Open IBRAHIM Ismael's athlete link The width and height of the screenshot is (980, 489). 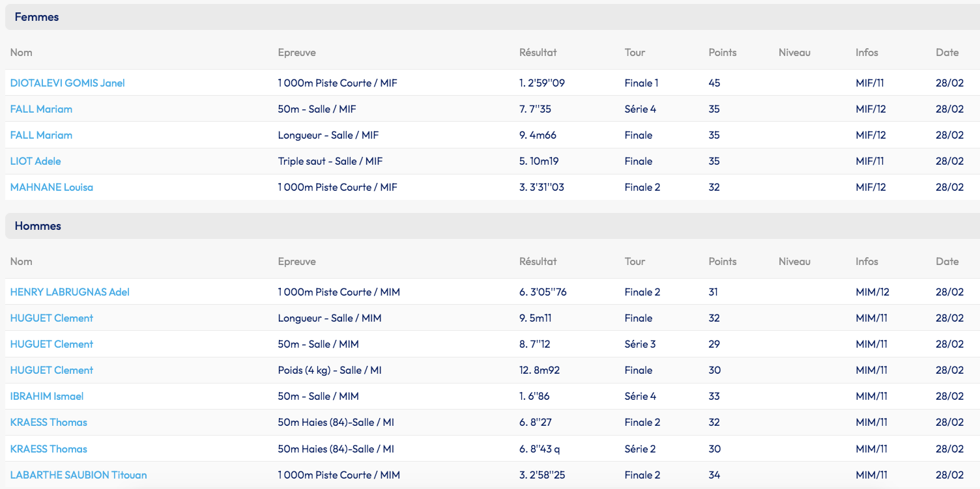(x=47, y=396)
